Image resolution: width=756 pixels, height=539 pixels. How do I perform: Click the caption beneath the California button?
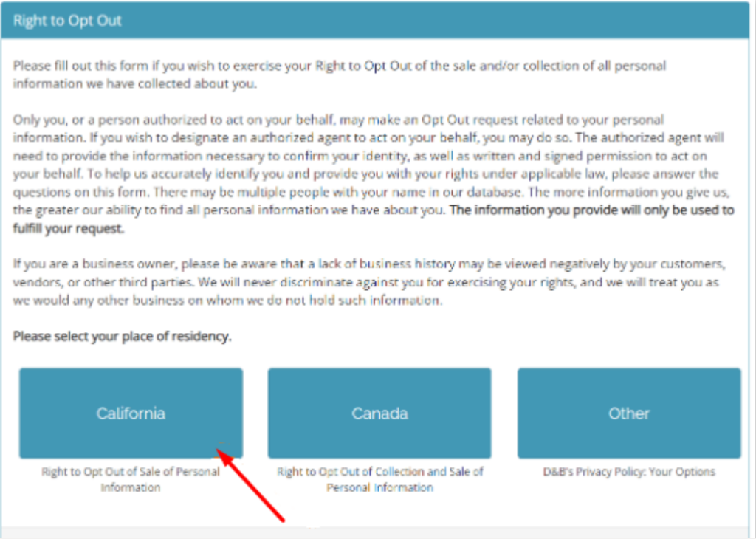131,479
